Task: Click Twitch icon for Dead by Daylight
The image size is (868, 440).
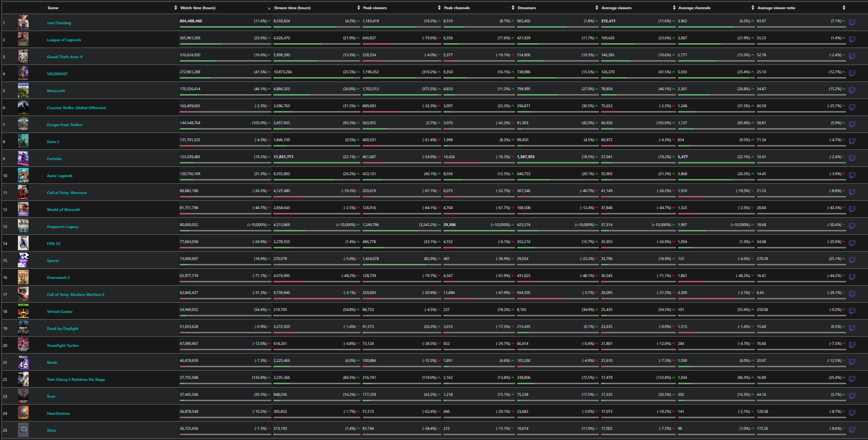Action: (x=852, y=328)
